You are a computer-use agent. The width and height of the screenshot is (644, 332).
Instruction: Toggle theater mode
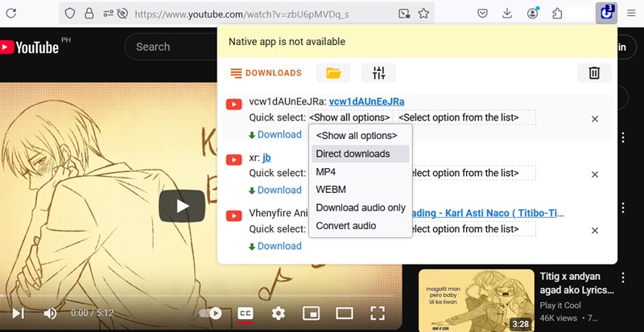[x=345, y=314]
